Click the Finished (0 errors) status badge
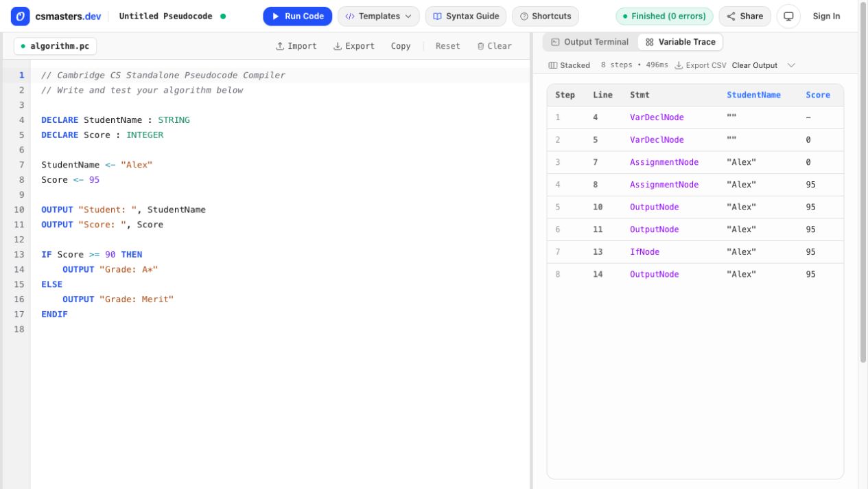Image resolution: width=868 pixels, height=489 pixels. point(664,16)
